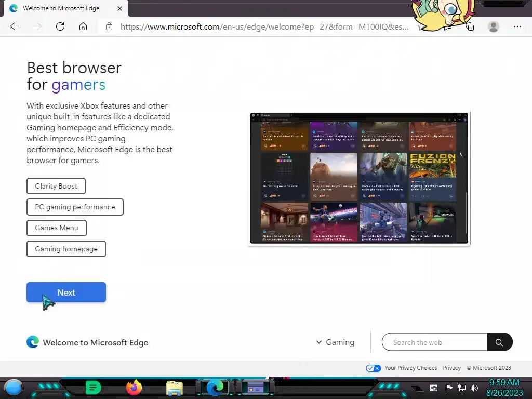The image size is (532, 399).
Task: Click the Edge logo beside Welcome text
Action: pos(33,342)
